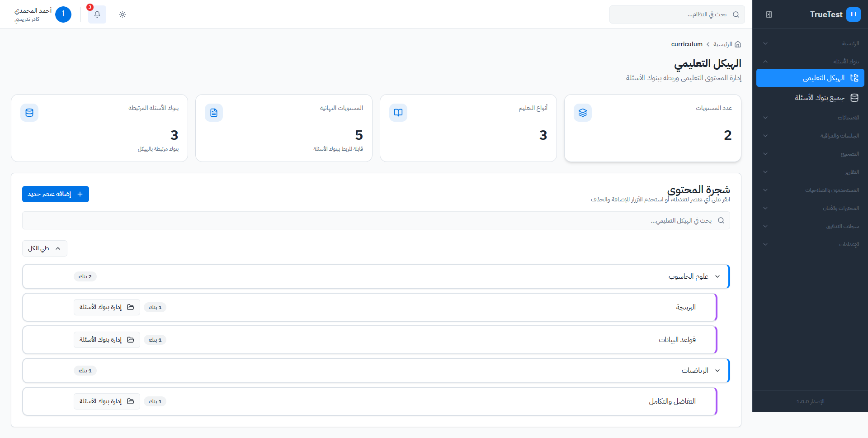The height and width of the screenshot is (438, 868).
Task: Expand the الرياضيات tree item
Action: pos(717,370)
